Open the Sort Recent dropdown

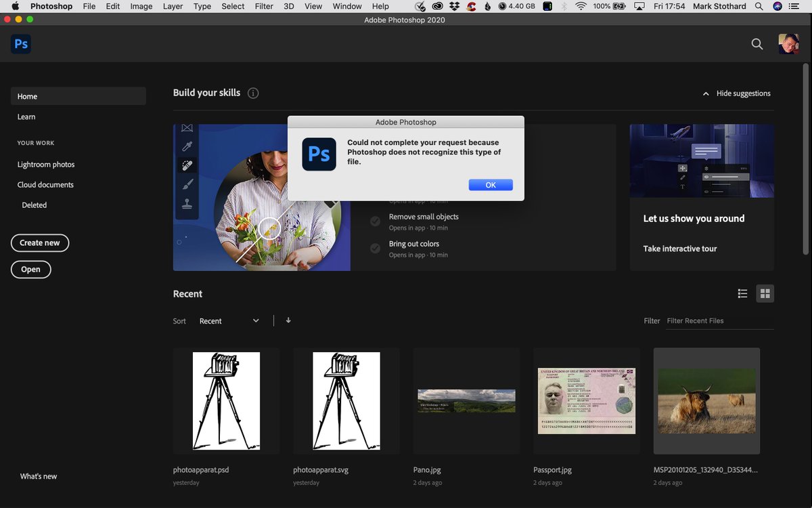(x=229, y=320)
